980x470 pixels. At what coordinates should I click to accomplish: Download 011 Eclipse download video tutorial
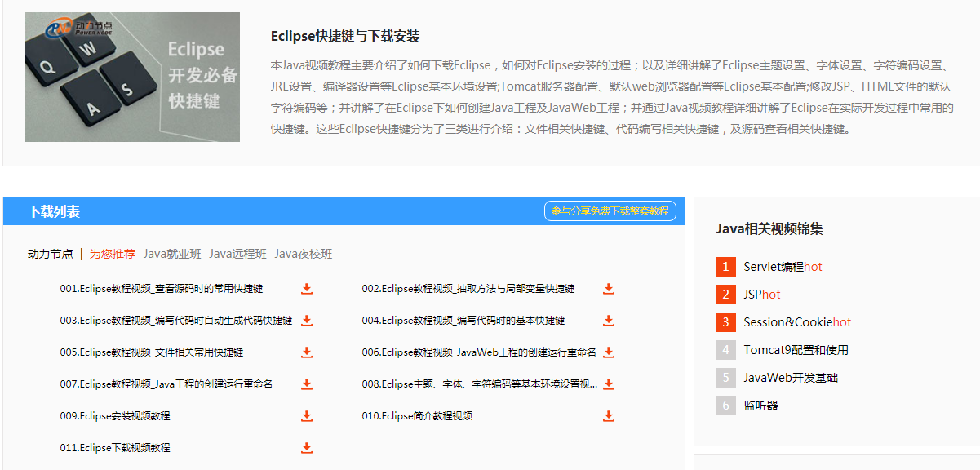pyautogui.click(x=307, y=448)
